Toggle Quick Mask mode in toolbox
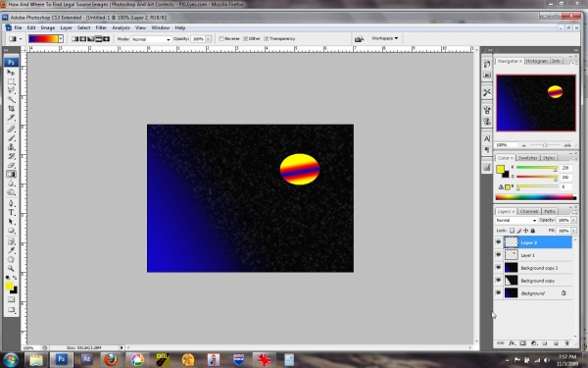Viewport: 588px width, 368px height. (x=11, y=299)
